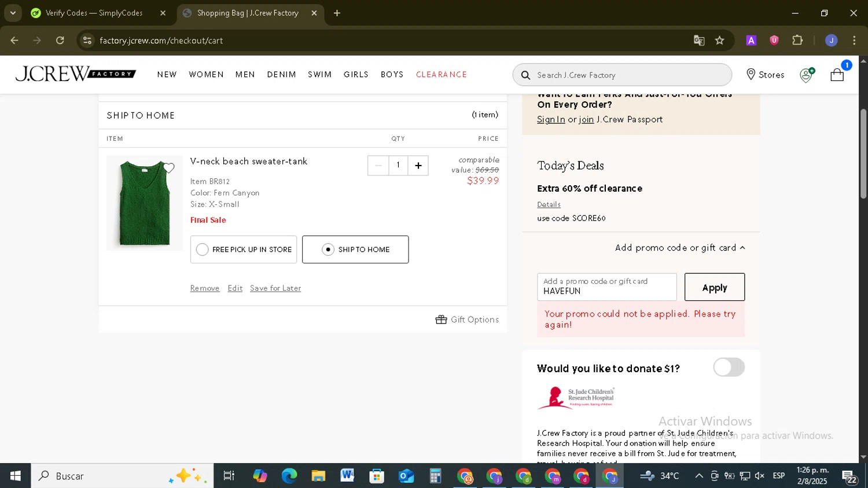Open Chrome menu three dots
868x488 pixels.
854,41
